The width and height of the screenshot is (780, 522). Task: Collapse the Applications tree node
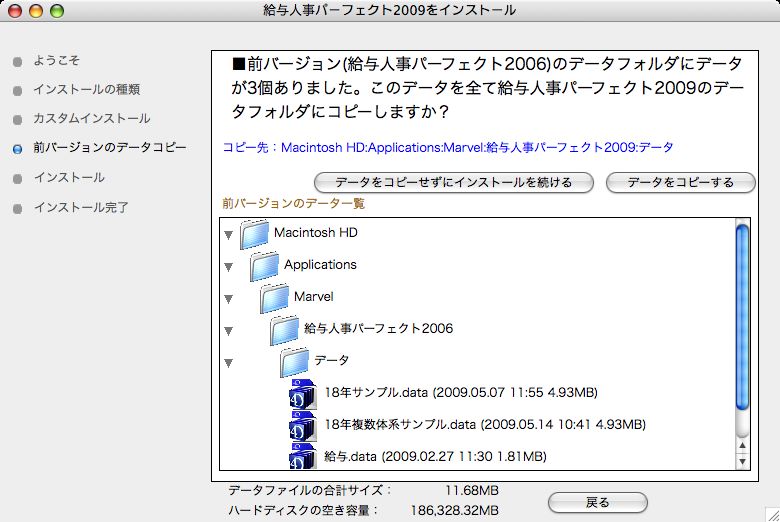[228, 267]
